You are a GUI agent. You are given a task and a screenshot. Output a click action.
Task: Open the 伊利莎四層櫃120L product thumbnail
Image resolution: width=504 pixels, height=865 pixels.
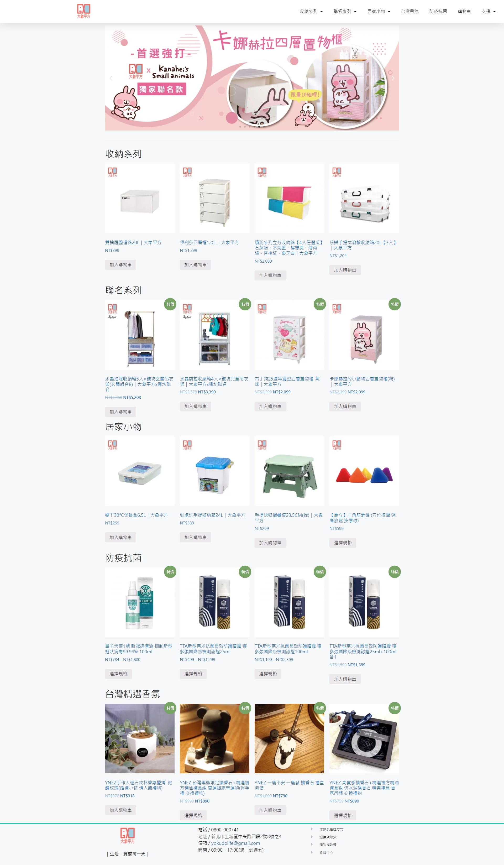click(214, 199)
